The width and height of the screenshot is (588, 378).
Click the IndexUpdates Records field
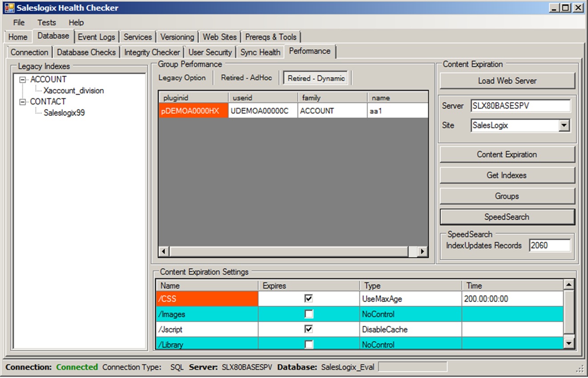(x=550, y=245)
